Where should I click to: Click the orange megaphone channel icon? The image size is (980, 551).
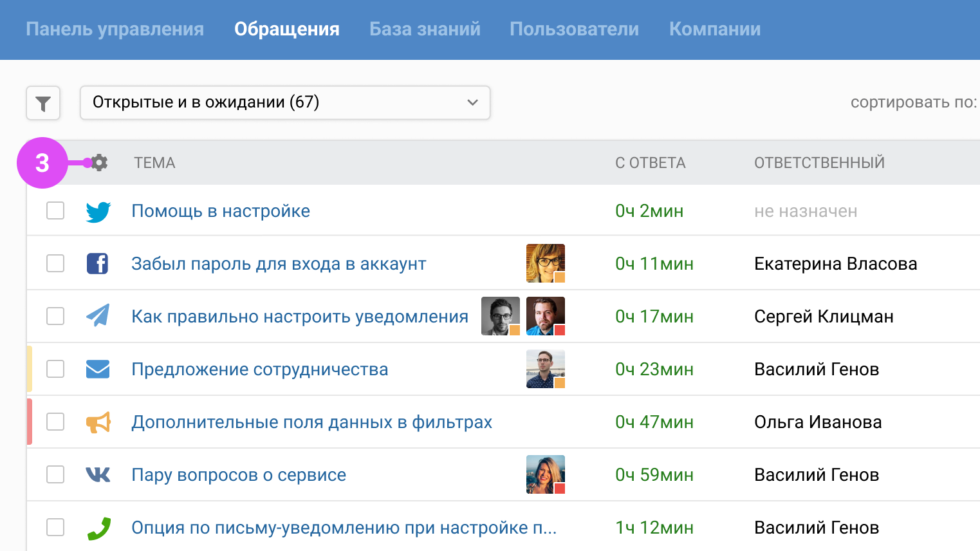tap(98, 422)
